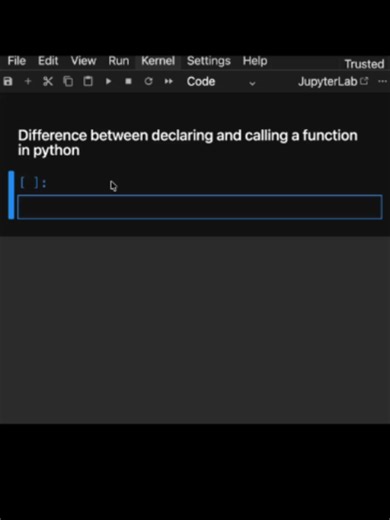
Task: Open the Help menu
Action: 255,61
